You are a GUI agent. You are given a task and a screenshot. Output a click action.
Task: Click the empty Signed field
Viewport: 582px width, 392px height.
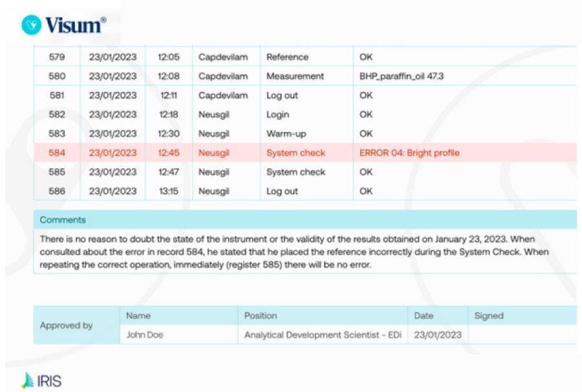[x=523, y=335]
